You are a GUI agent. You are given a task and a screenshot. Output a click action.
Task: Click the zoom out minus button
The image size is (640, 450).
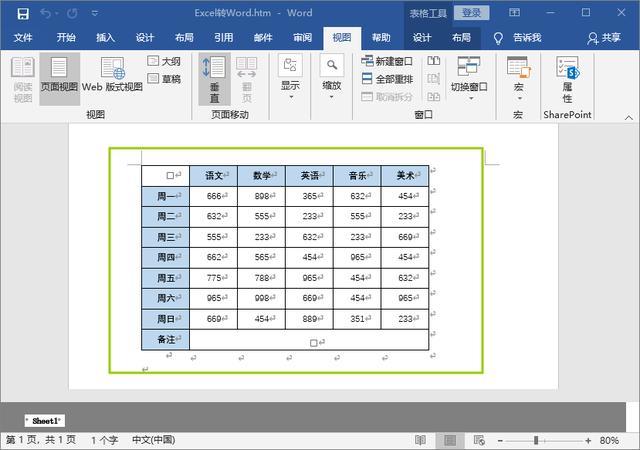point(500,441)
